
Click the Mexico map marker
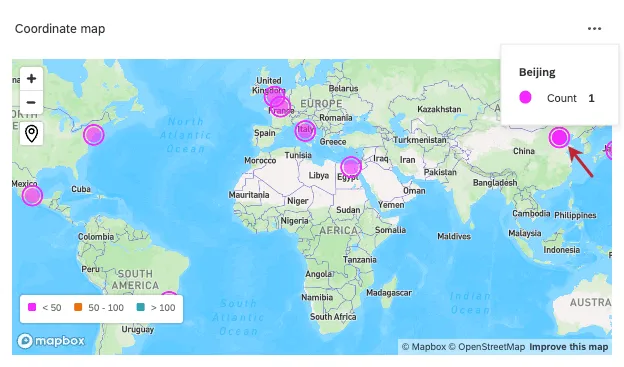point(32,195)
